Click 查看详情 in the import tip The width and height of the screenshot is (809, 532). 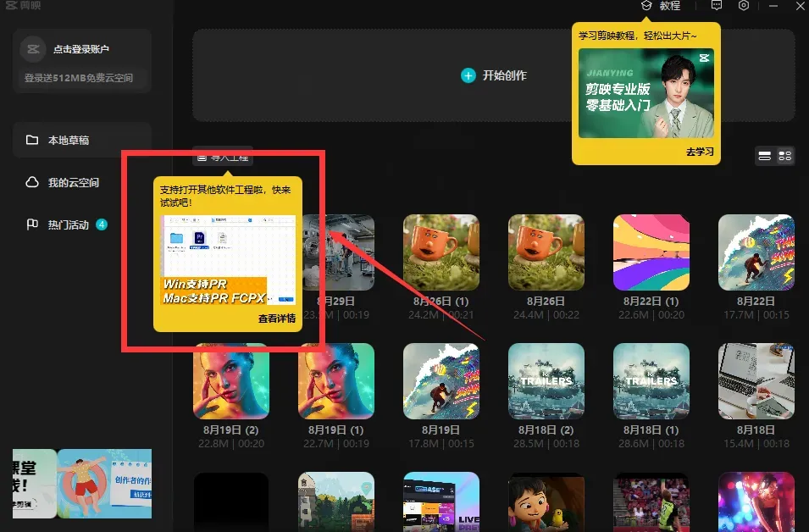tap(276, 319)
